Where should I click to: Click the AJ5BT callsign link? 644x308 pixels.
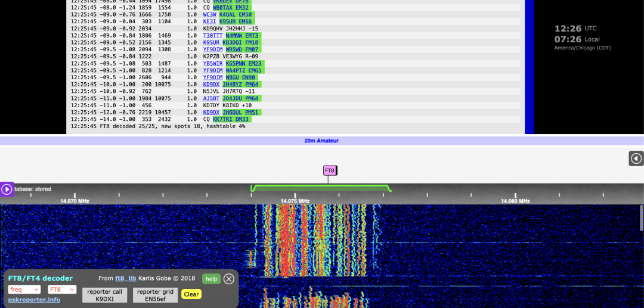pyautogui.click(x=212, y=98)
